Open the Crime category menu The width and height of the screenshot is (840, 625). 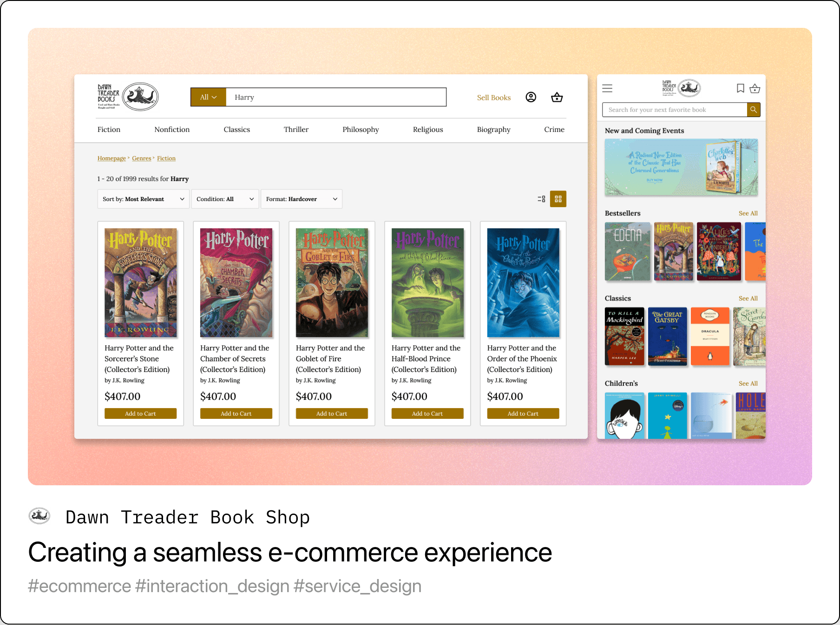click(554, 130)
